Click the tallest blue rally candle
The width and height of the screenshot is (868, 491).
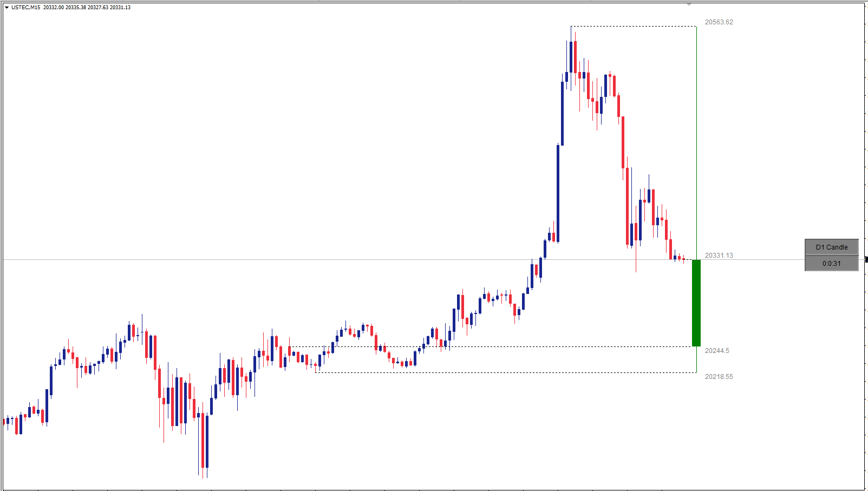[x=558, y=193]
